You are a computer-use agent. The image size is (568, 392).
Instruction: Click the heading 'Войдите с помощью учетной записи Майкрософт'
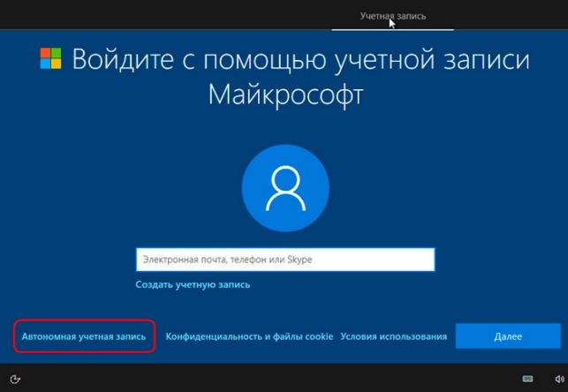[x=300, y=77]
